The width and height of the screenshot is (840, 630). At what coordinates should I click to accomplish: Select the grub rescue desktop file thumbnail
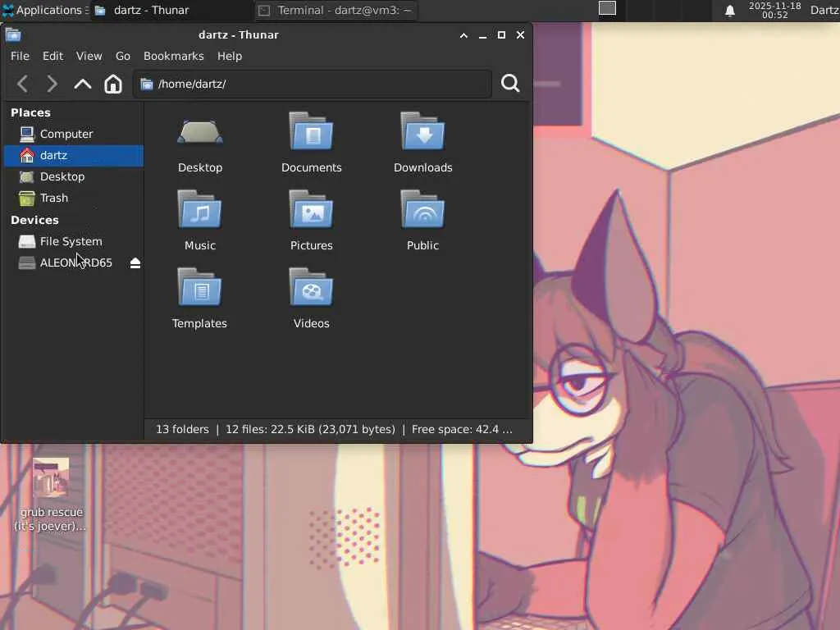[51, 477]
